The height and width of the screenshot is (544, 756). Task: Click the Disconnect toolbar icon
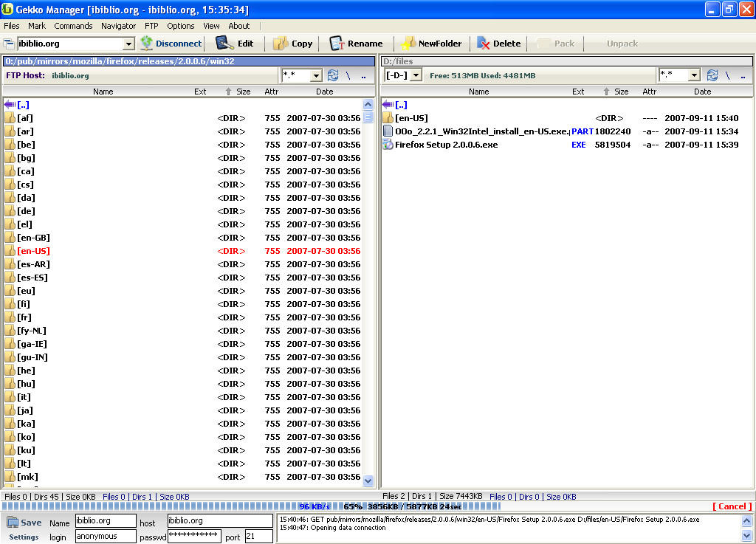[147, 44]
